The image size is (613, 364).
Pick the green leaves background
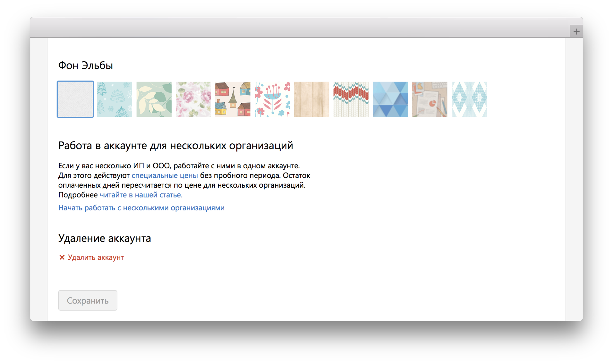154,99
